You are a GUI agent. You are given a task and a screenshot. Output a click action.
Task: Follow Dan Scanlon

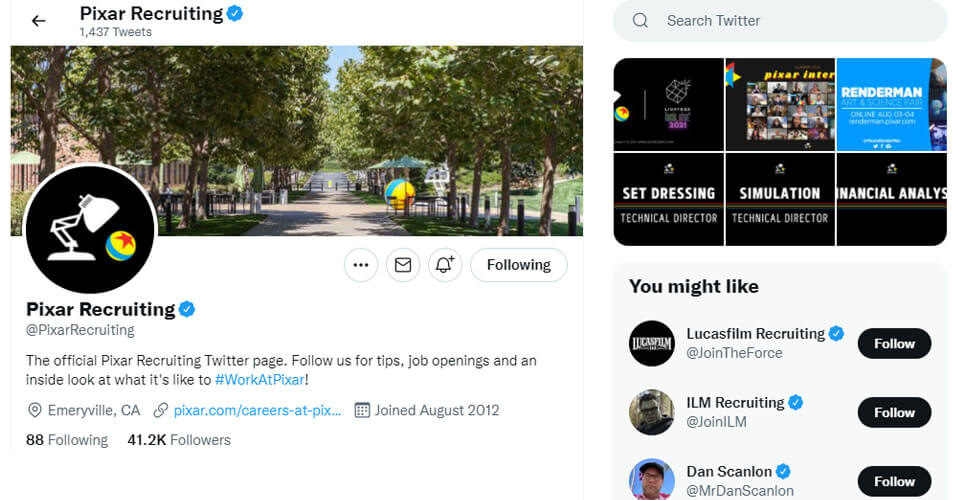[894, 481]
